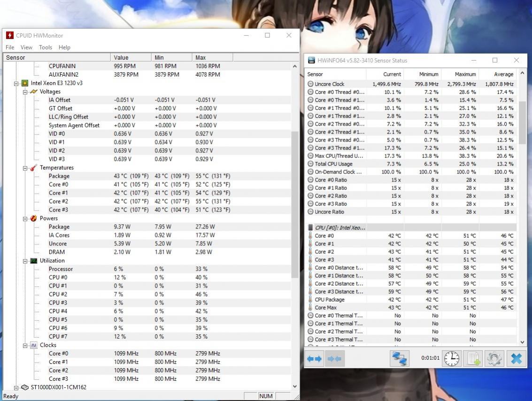Viewport: 532px width, 401px height.
Task: Click the blue X close sensors button
Action: click(516, 359)
